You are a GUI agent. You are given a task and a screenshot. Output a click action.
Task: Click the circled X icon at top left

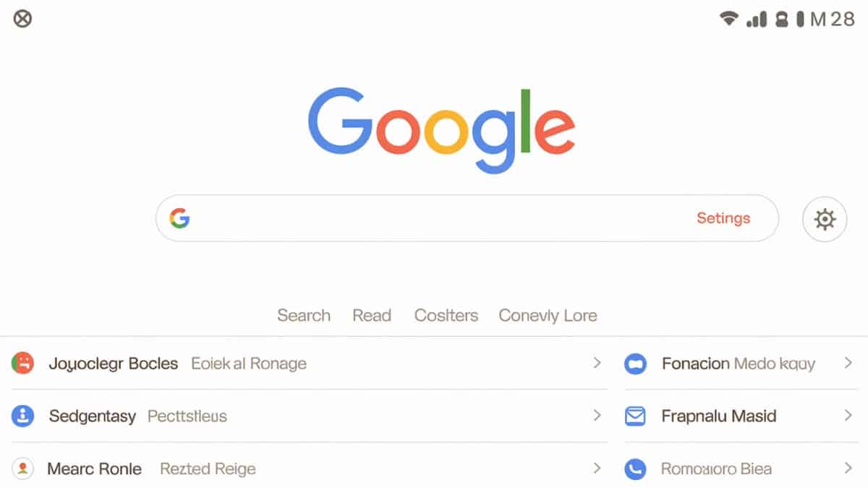pos(23,19)
